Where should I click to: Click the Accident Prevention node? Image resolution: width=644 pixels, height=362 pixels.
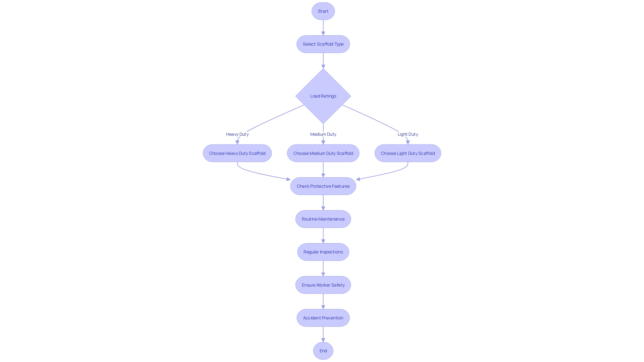pos(323,318)
